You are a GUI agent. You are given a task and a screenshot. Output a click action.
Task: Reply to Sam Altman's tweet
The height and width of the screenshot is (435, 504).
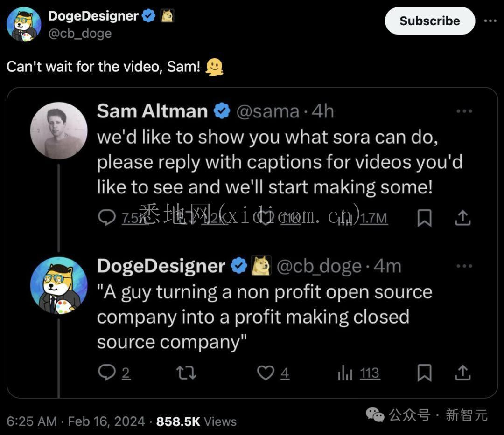coord(107,218)
